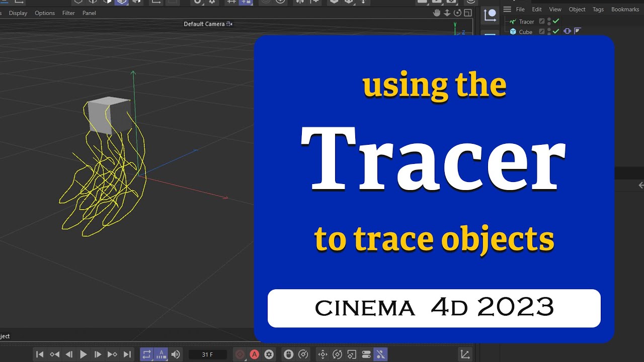Select the Cube's purple vibrate tag
This screenshot has height=362, width=644.
(568, 32)
